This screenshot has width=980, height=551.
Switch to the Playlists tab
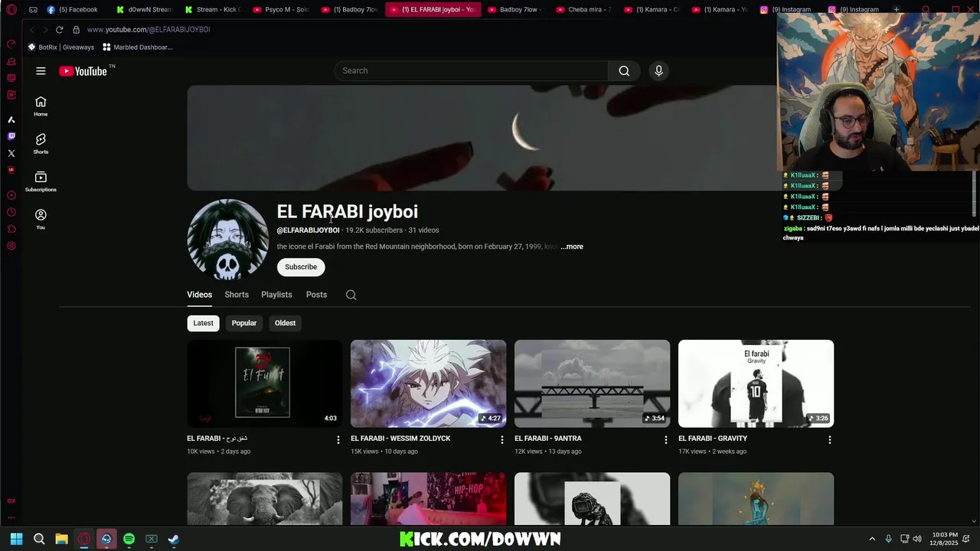coord(276,295)
